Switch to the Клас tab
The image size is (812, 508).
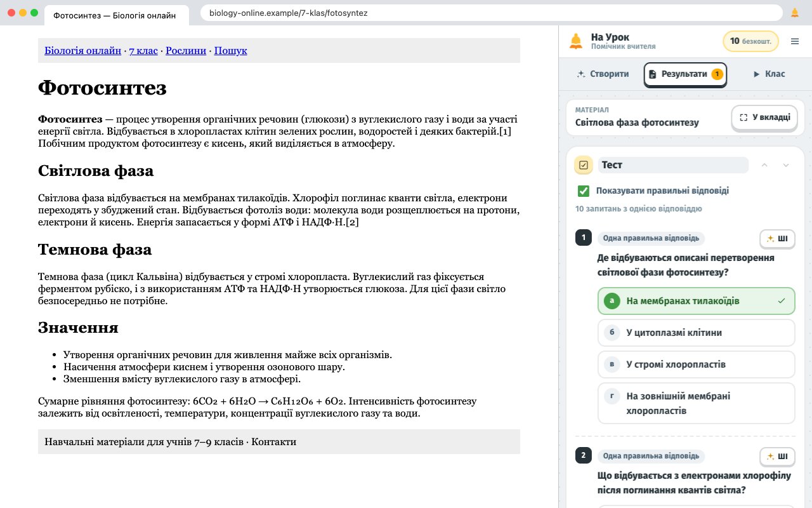click(x=769, y=74)
